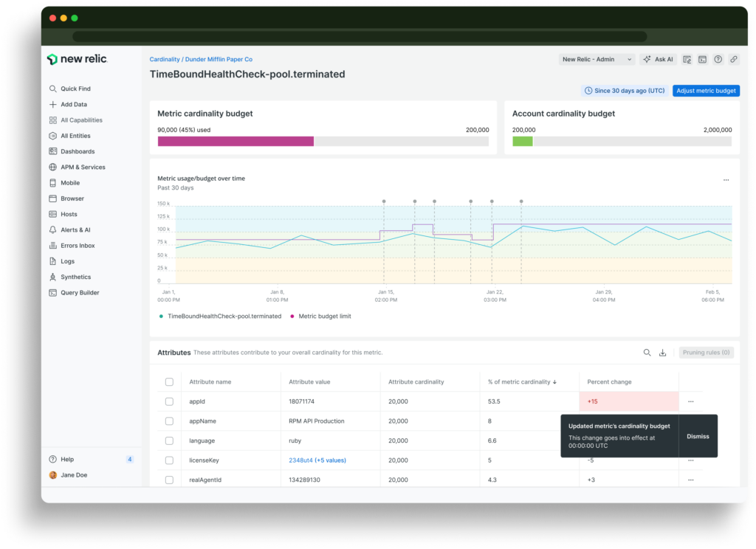The height and width of the screenshot is (549, 756).
Task: Check the licenseKey row checkbox
Action: click(x=169, y=460)
